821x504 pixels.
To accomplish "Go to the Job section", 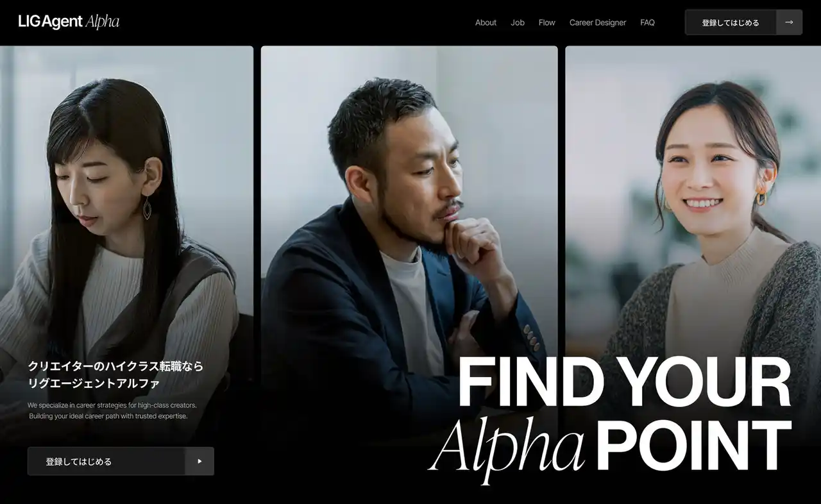I will pos(518,22).
